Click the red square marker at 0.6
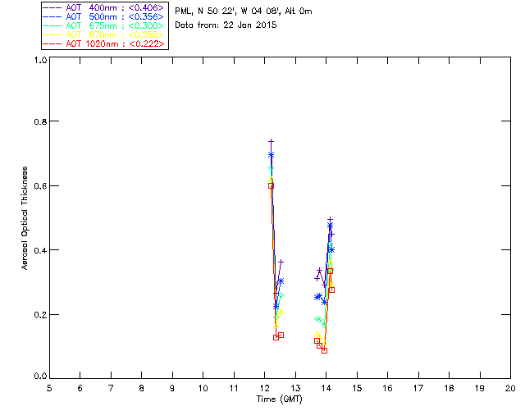 click(x=272, y=186)
